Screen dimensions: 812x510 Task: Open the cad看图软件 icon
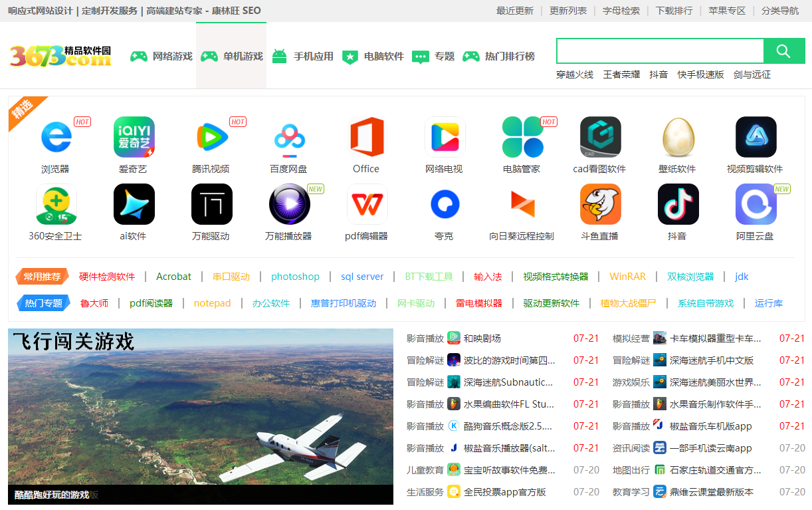(600, 137)
